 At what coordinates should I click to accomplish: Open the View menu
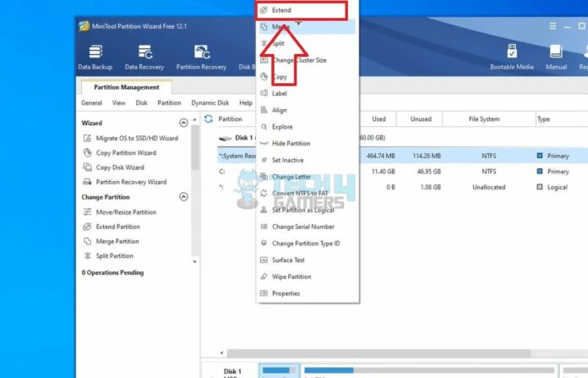coord(119,103)
